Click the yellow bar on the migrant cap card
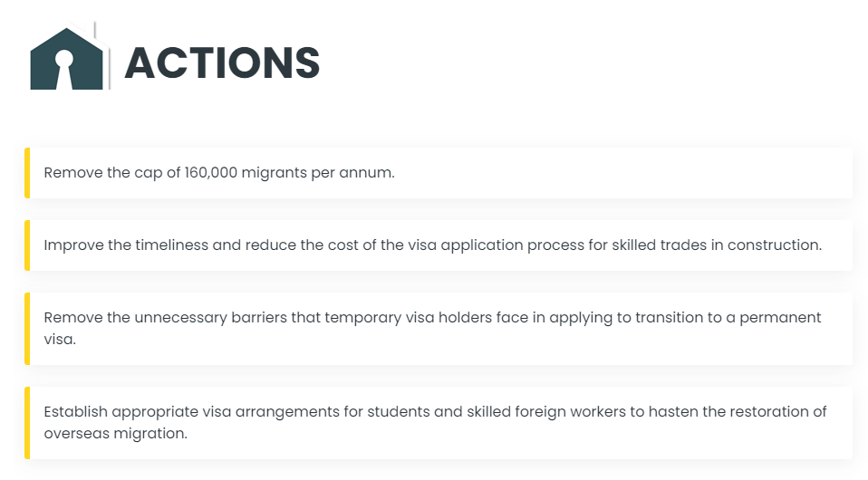The image size is (868, 480). [x=27, y=173]
